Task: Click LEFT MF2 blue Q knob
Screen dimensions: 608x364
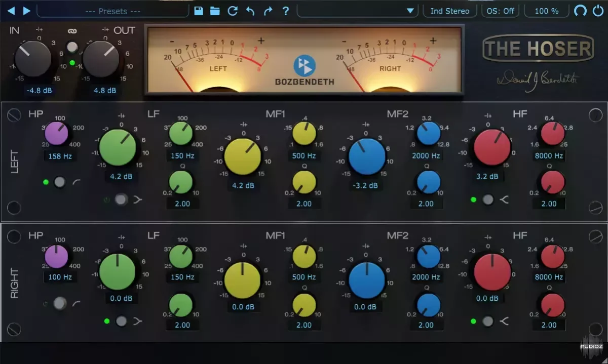Action: click(x=429, y=183)
